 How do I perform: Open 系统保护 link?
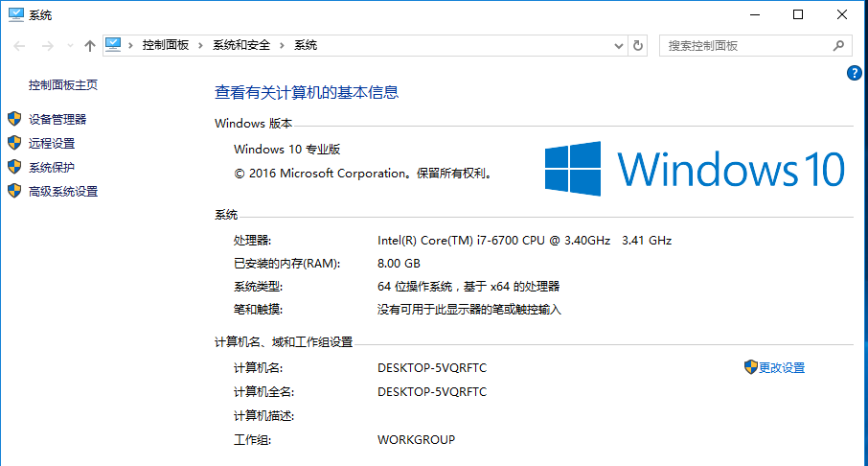click(52, 168)
